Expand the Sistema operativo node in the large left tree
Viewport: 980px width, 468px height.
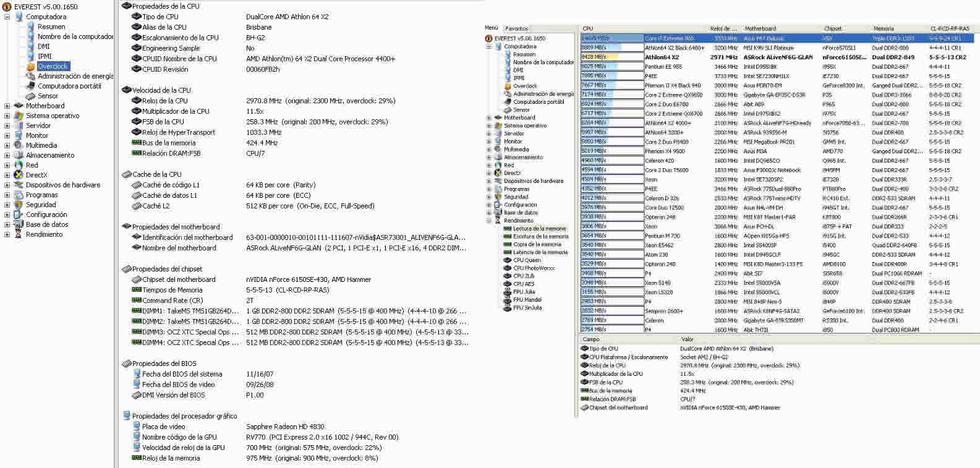point(7,116)
